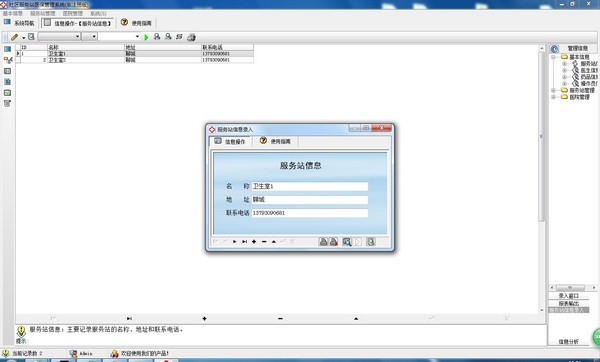Expand the 医院管理 folder in the tree

point(553,97)
